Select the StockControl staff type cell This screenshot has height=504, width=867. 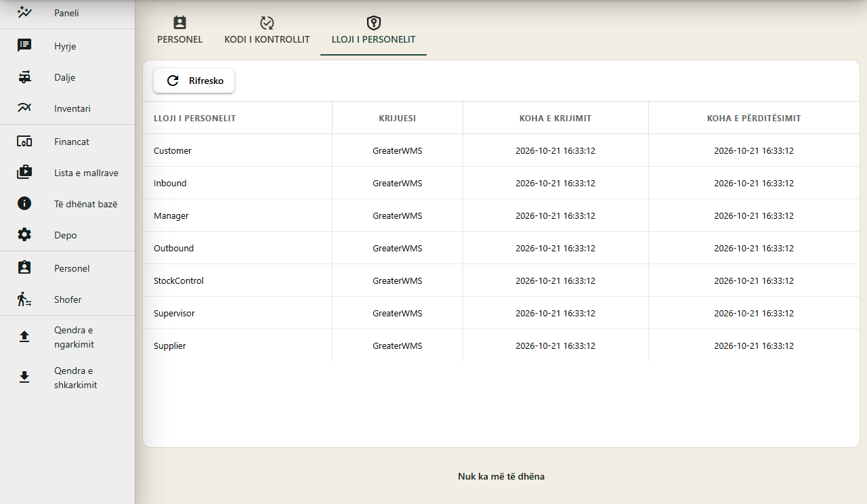click(x=237, y=280)
